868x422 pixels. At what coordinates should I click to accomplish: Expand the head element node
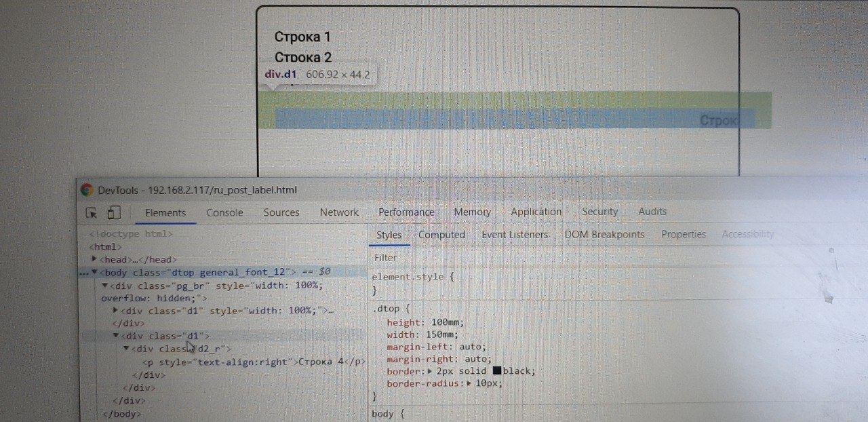tap(94, 259)
